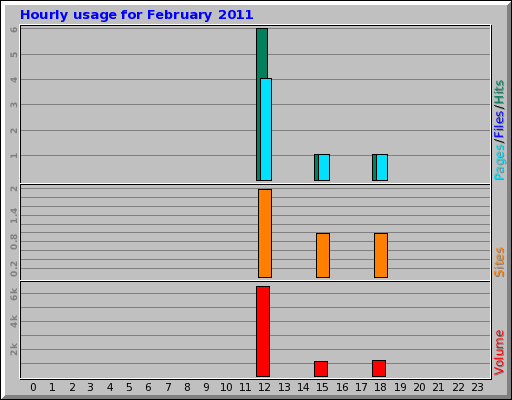Pick the red Volume bar at hour 18
This screenshot has height=400, width=512.
point(379,368)
